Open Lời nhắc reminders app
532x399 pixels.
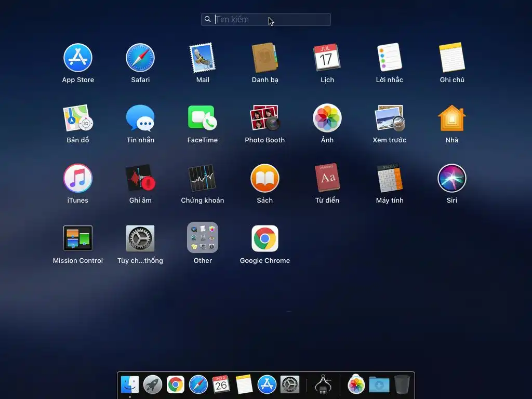390,58
